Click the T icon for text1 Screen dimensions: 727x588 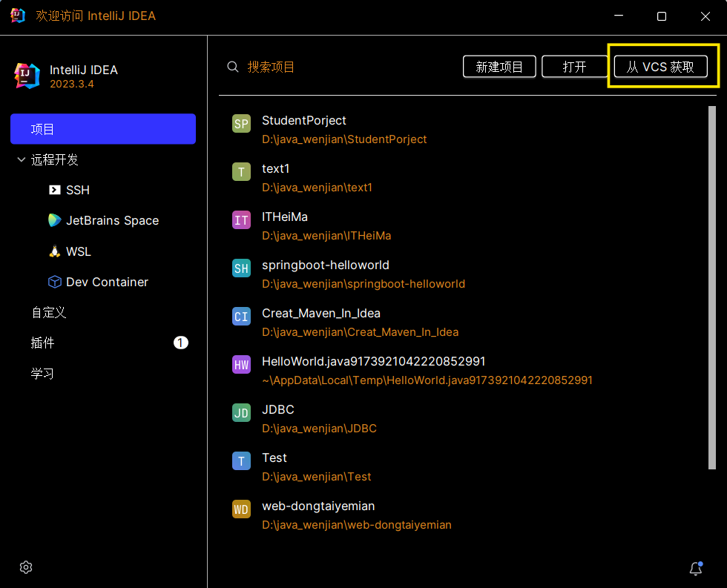click(241, 172)
